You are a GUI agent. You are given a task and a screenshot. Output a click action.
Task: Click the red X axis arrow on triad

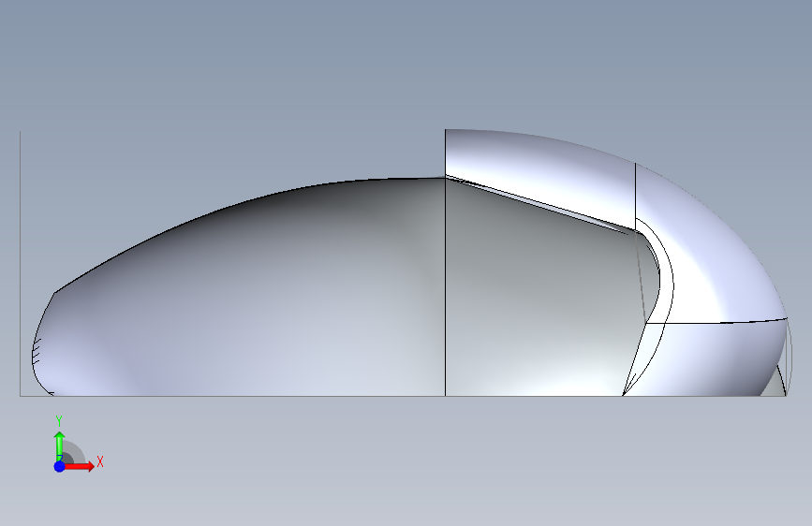[x=80, y=466]
